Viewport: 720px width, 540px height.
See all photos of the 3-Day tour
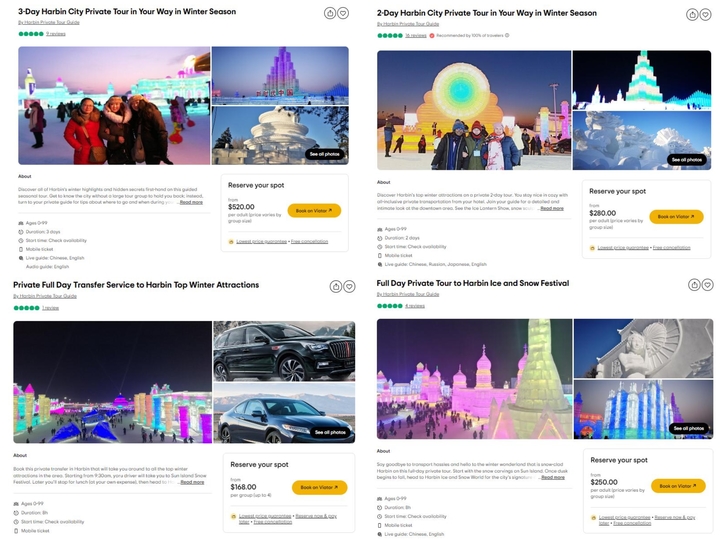(x=325, y=154)
